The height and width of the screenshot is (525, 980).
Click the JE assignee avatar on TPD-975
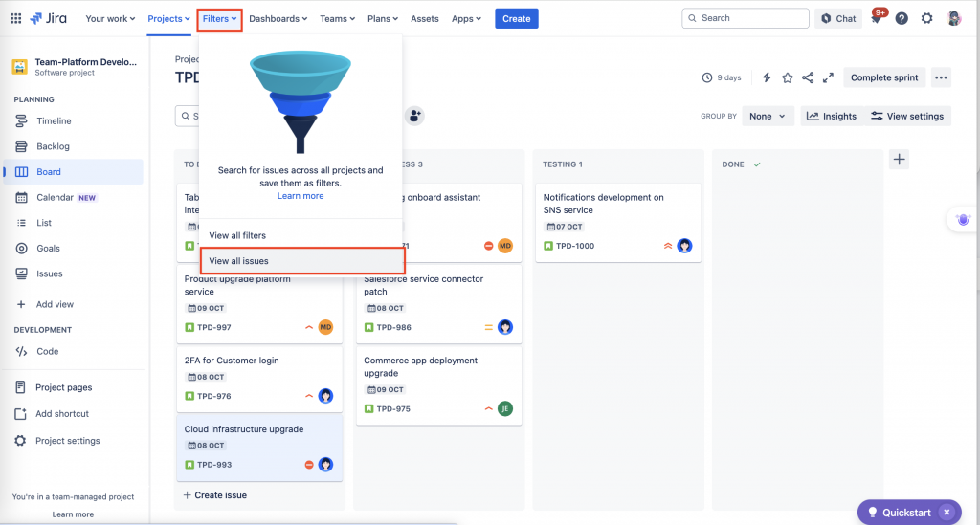click(505, 409)
